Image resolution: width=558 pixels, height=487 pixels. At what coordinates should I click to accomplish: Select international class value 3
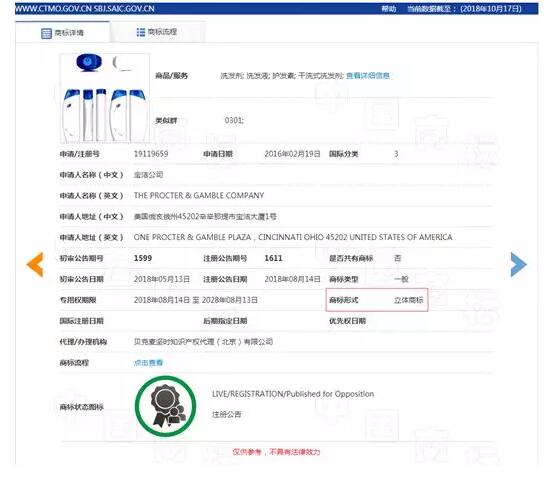(x=396, y=154)
